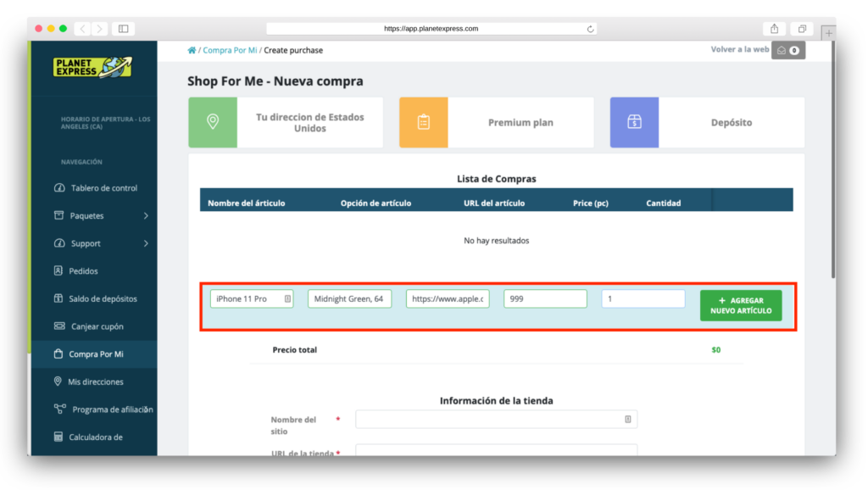This screenshot has width=868, height=490.
Task: Open the inbox notifications icon
Action: click(x=788, y=50)
